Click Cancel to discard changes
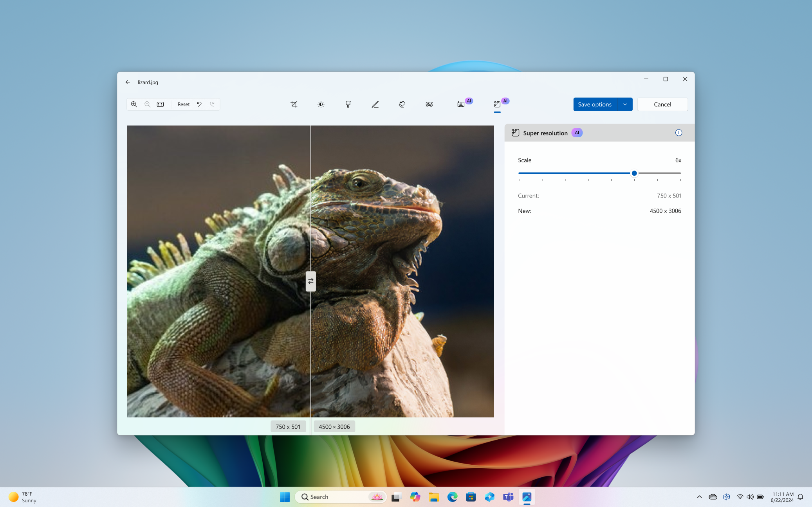 662,104
